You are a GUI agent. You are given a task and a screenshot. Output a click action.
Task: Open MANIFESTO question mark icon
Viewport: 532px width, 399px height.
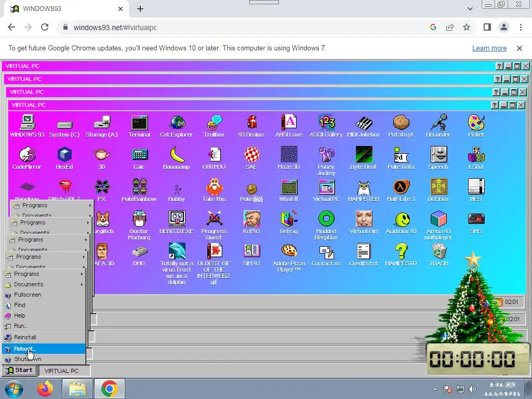(x=401, y=255)
